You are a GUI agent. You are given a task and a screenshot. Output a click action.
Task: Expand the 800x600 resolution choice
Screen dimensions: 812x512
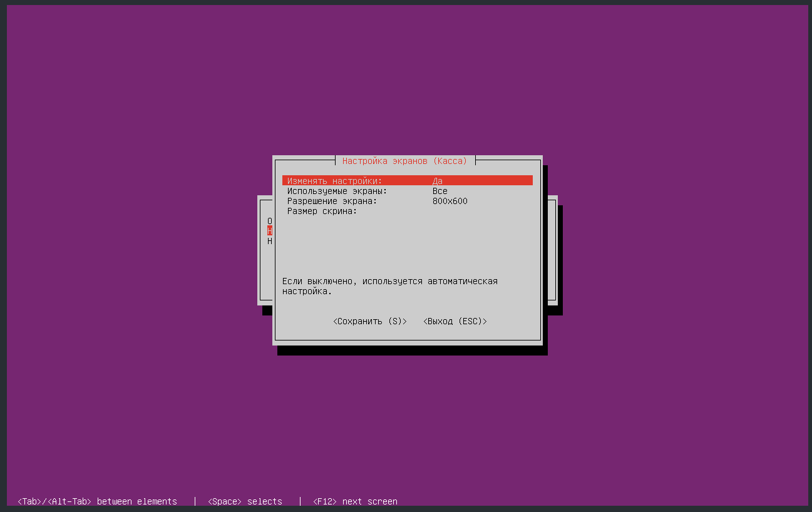450,201
